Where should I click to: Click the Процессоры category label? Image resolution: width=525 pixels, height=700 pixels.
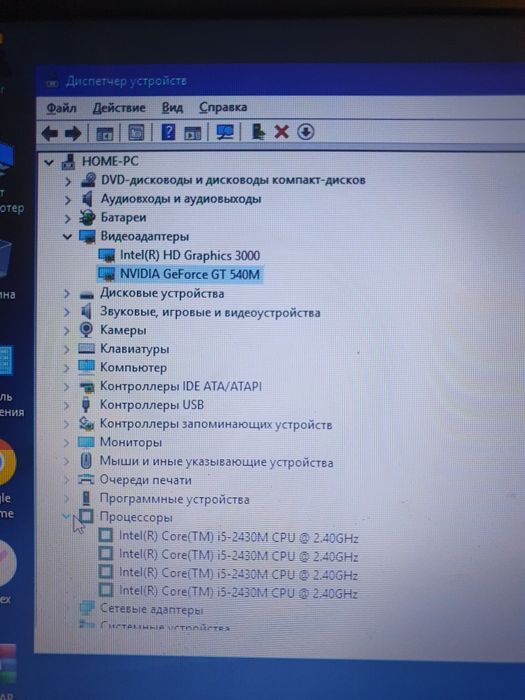pos(136,517)
